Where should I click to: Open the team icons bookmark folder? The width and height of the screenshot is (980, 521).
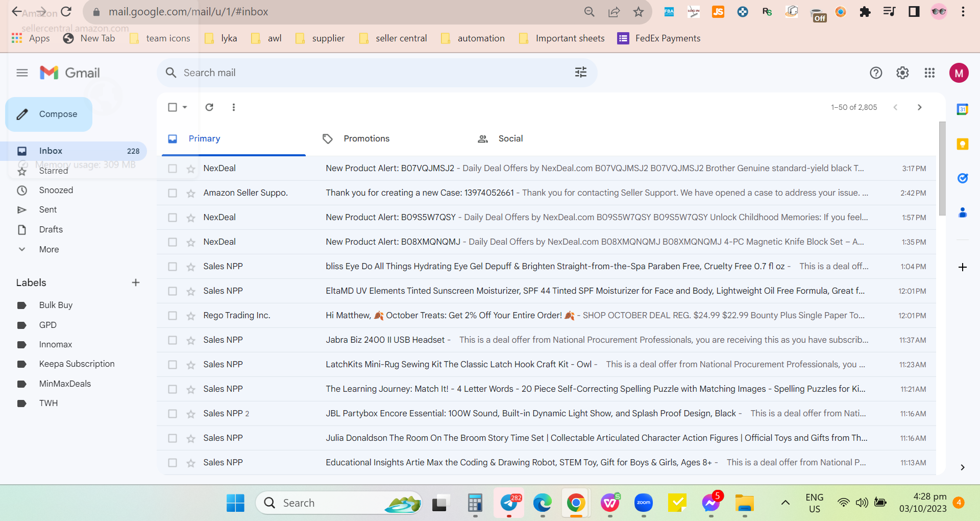160,38
